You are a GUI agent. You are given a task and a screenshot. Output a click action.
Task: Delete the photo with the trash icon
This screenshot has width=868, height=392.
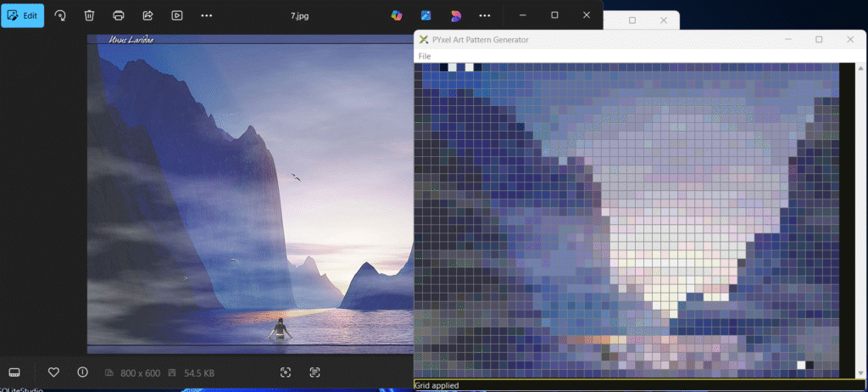pos(90,15)
